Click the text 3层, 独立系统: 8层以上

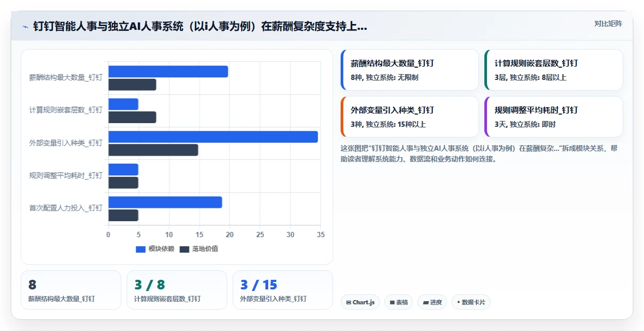click(531, 77)
